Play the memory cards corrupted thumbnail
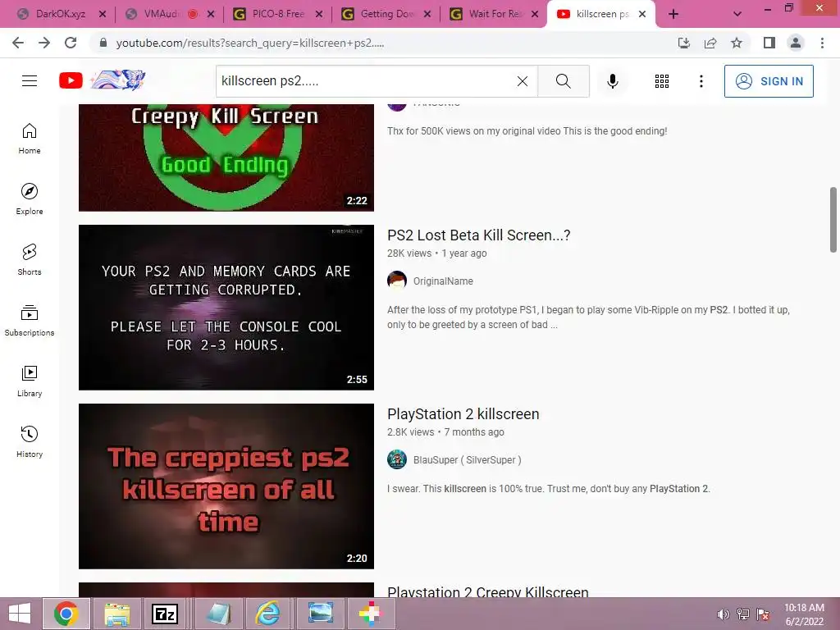 (x=226, y=308)
